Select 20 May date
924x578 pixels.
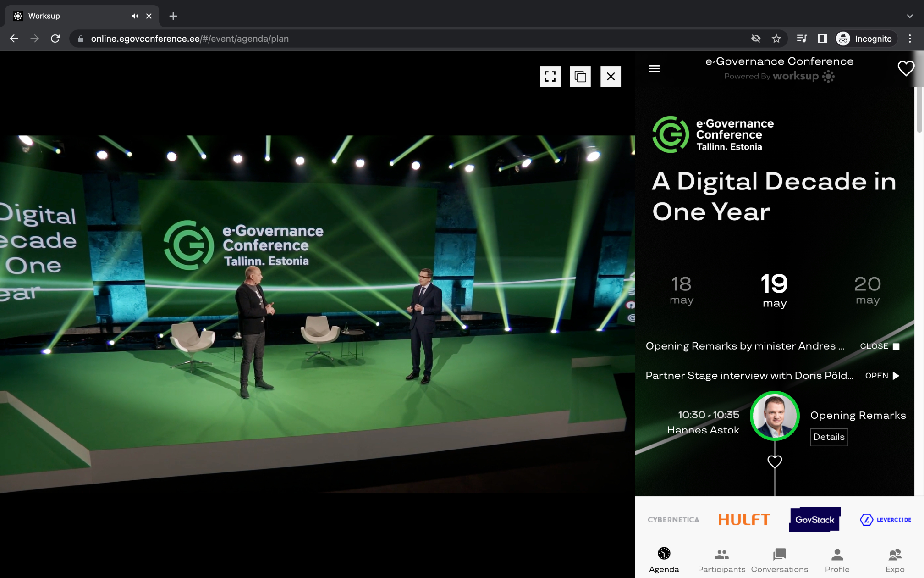(x=868, y=290)
